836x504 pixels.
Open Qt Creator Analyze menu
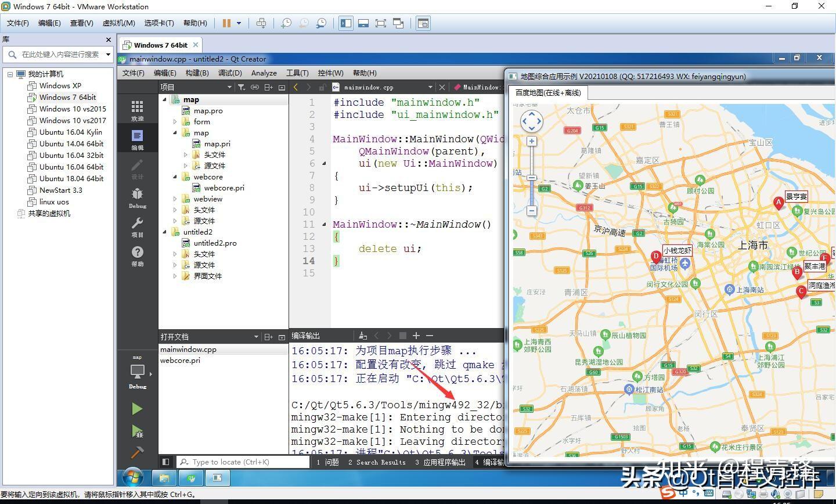[x=264, y=73]
